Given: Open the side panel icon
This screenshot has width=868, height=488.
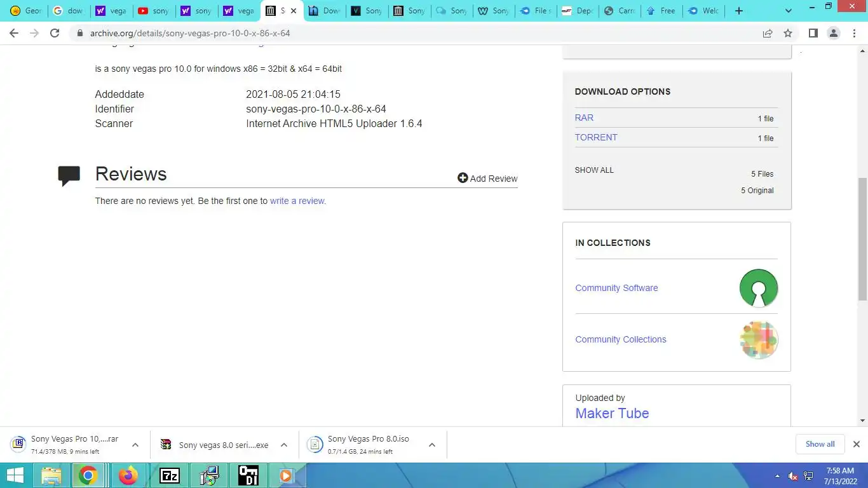Looking at the screenshot, I should (x=813, y=33).
